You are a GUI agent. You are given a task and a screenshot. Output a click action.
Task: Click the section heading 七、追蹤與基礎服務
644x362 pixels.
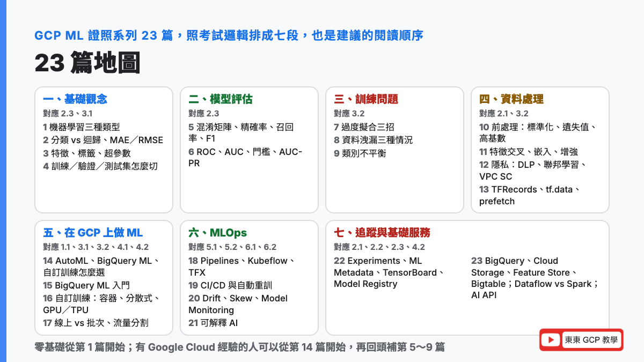pos(382,233)
